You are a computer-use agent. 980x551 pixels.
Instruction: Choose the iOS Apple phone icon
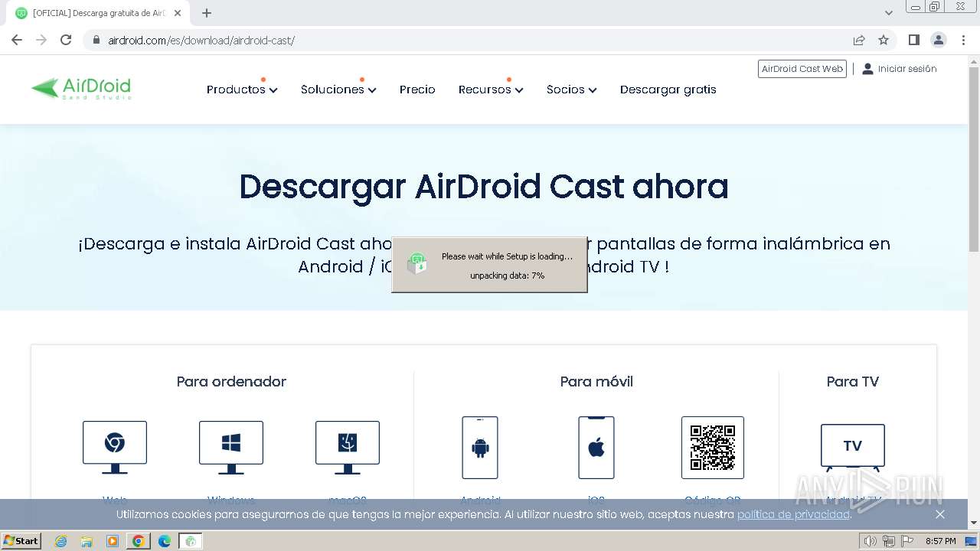pos(596,448)
